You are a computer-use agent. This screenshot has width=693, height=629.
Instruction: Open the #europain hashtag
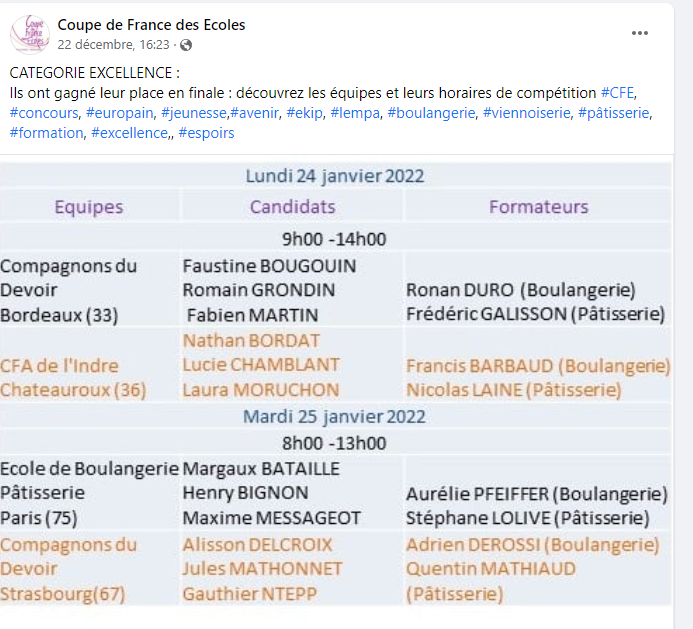pyautogui.click(x=119, y=113)
